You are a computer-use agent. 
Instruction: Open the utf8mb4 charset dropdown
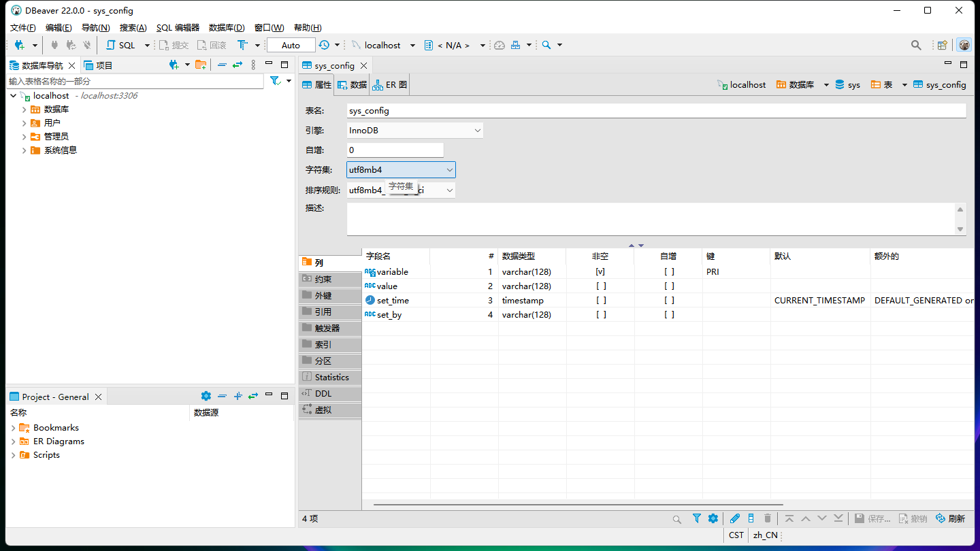[x=401, y=170]
